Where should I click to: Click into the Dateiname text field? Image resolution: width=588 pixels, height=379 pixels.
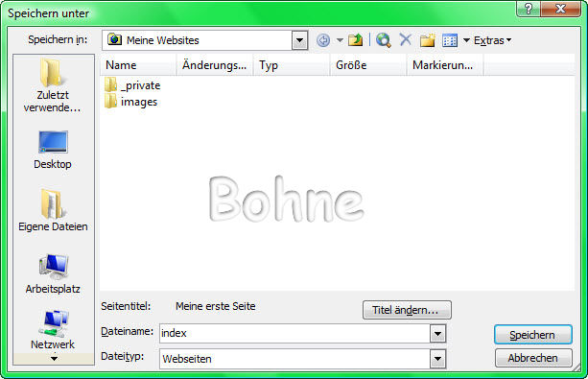click(294, 333)
